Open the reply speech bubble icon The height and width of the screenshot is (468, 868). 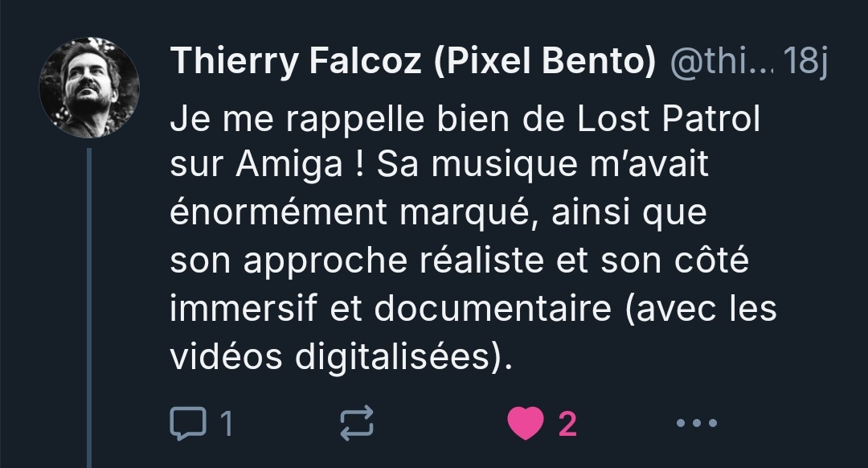pos(187,423)
